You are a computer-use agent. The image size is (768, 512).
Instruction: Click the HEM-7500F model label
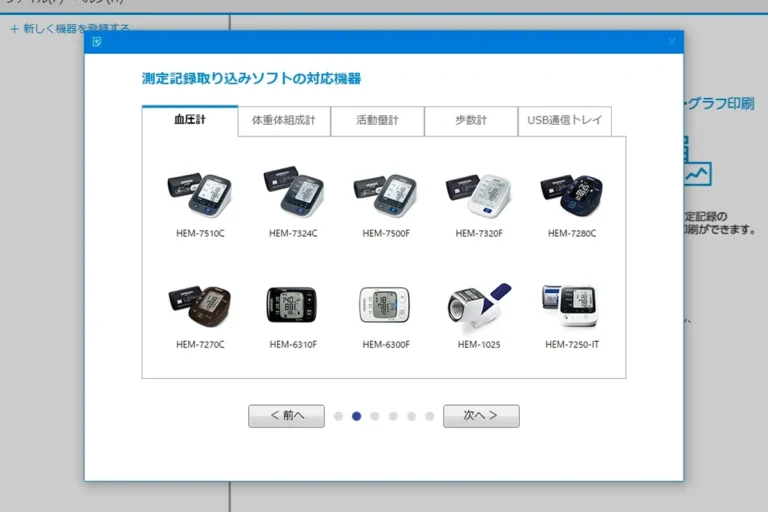(x=386, y=234)
